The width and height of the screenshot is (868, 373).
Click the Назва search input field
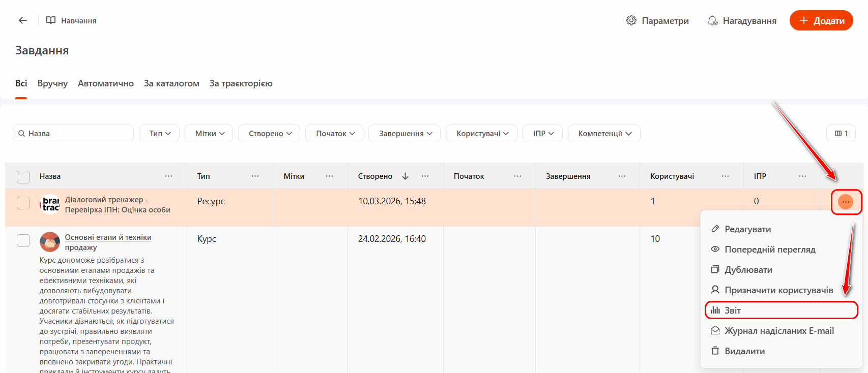coord(76,134)
